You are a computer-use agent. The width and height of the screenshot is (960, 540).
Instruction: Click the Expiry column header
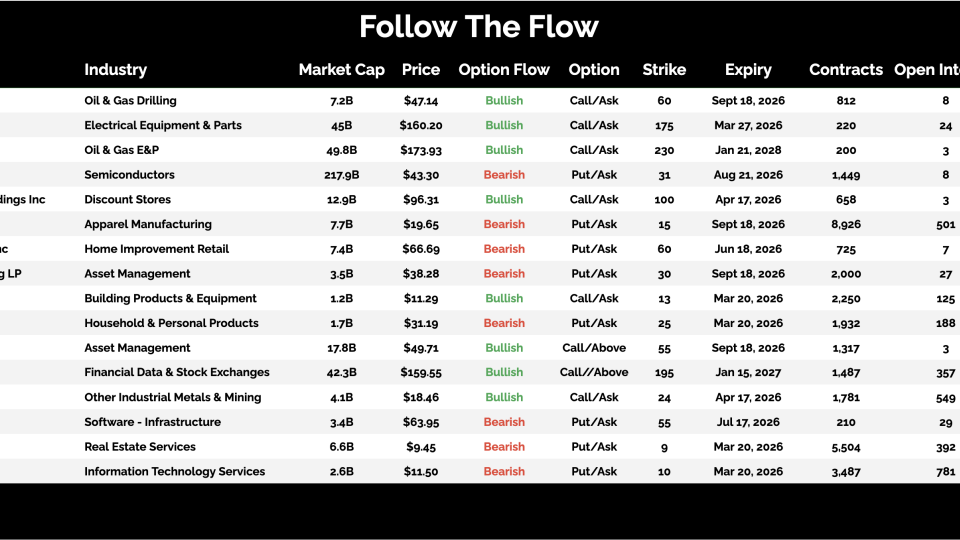(748, 70)
